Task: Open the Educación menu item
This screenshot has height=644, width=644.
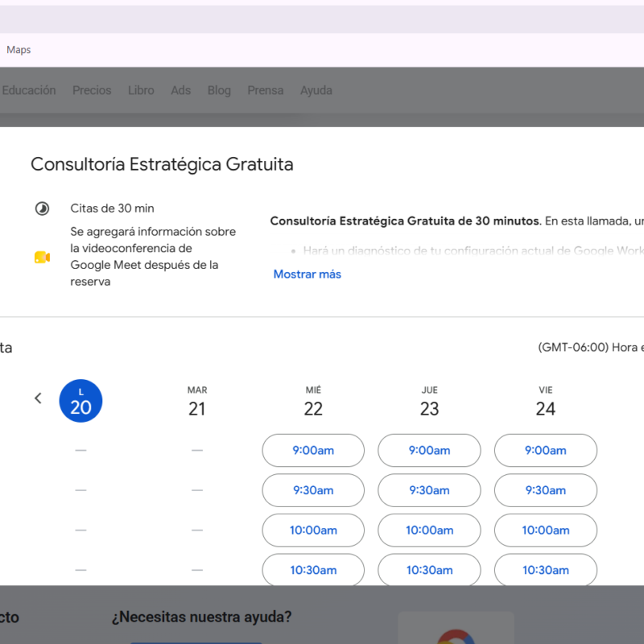Action: (x=29, y=90)
